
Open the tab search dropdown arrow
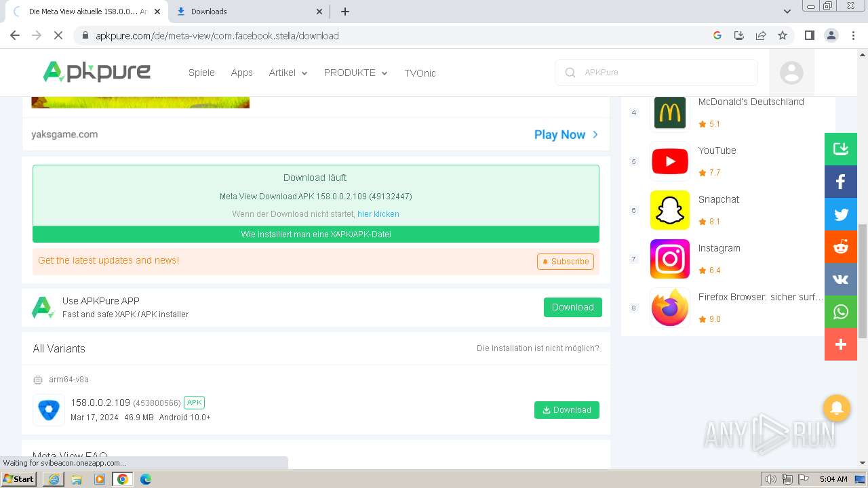(x=787, y=12)
